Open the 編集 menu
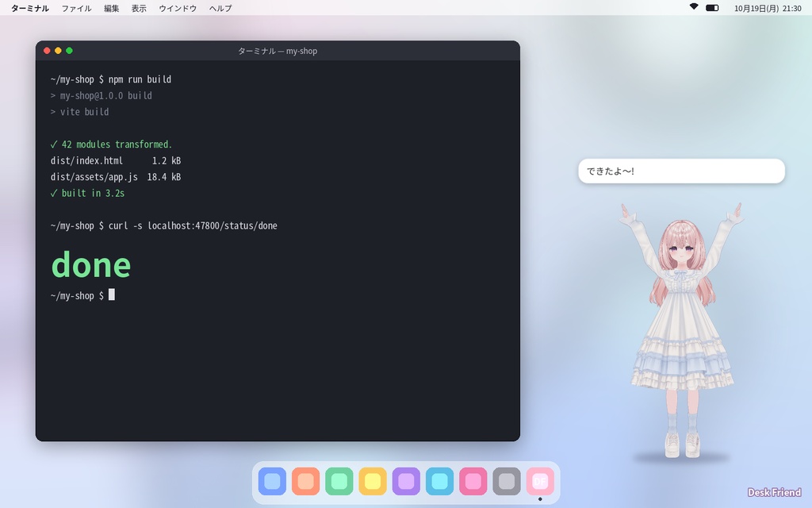The height and width of the screenshot is (508, 812). [x=111, y=8]
